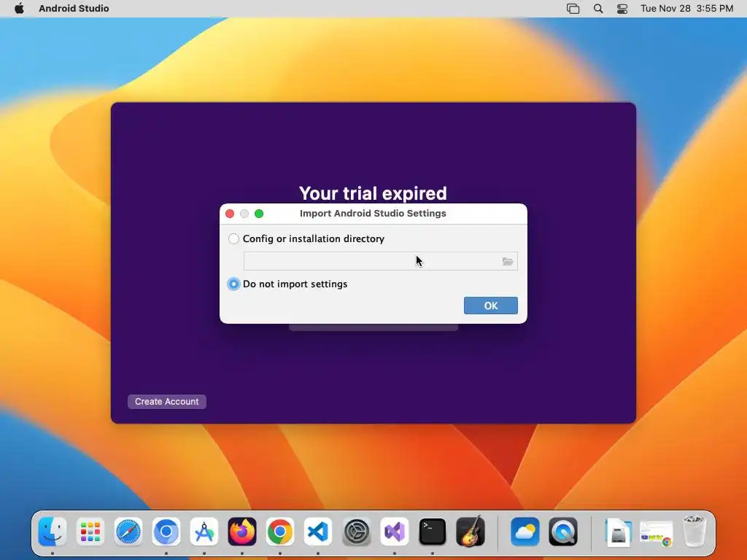Viewport: 747px width, 560px height.
Task: Zoom the import settings dialog with the green button
Action: coord(259,214)
